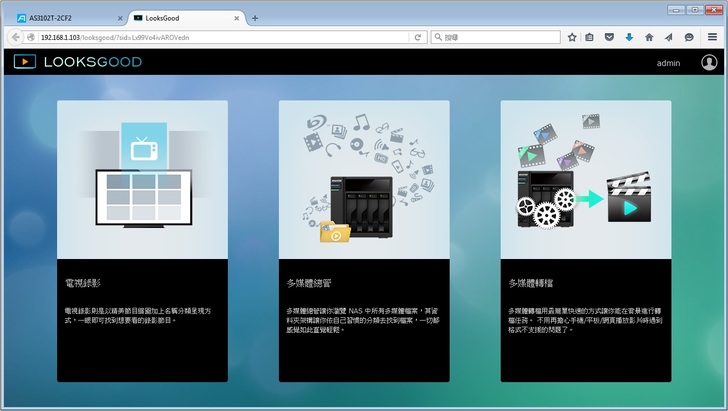Viewport: 728px width, 411px height.
Task: Open the media library (多媒體總管) card
Action: 364,240
